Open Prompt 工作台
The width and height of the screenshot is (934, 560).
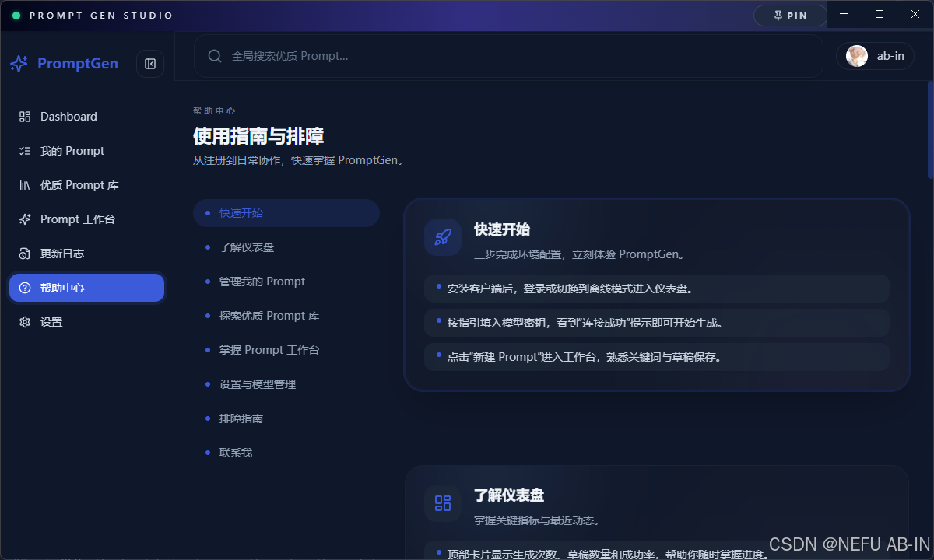[86, 219]
